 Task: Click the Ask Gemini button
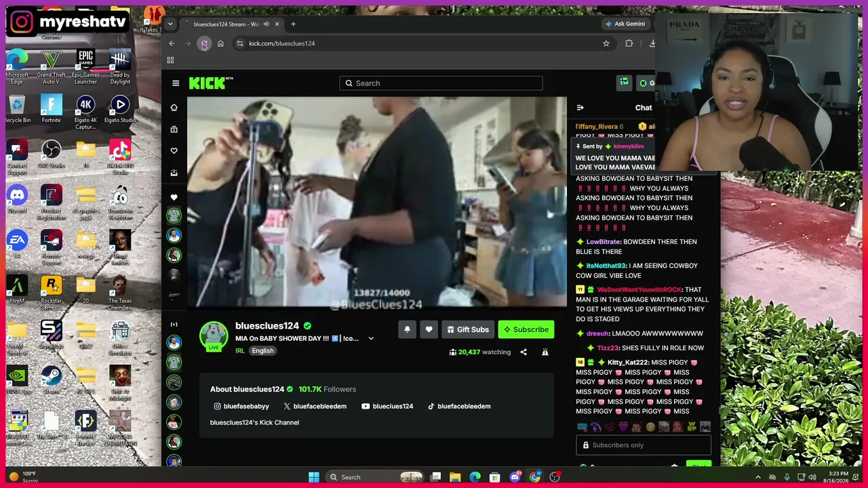pyautogui.click(x=625, y=24)
